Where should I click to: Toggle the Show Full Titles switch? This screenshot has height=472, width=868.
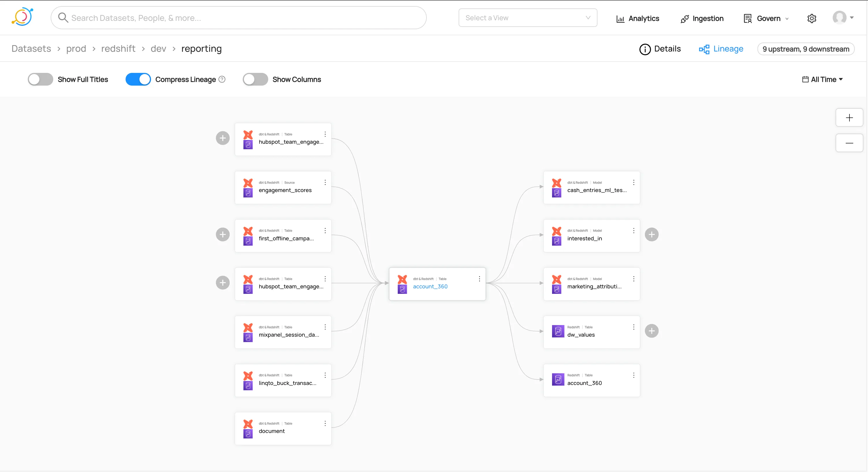(41, 80)
